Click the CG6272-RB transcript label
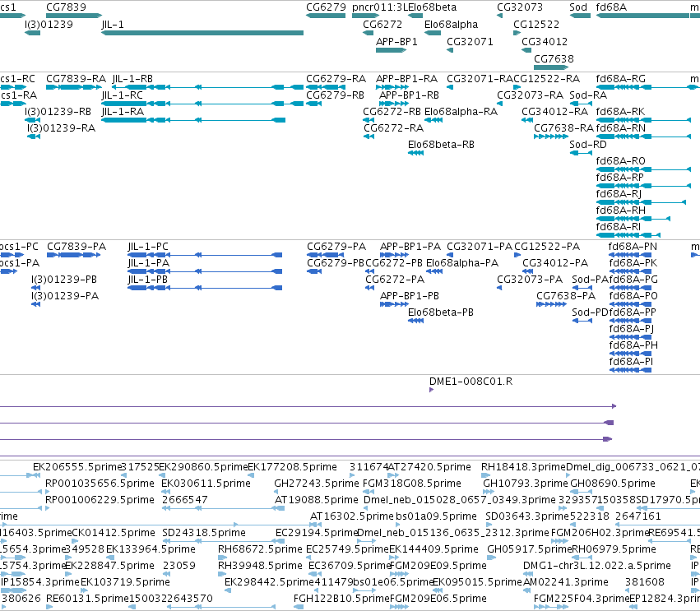 (392, 112)
